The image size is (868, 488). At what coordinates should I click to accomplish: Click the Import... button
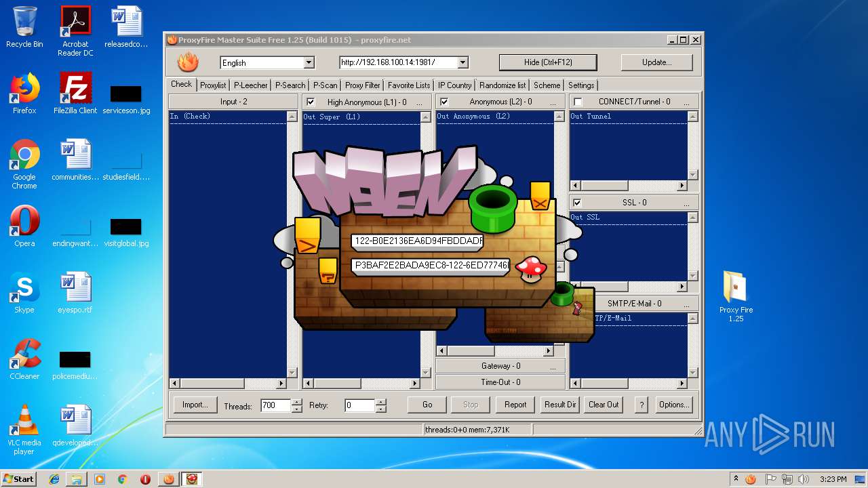195,405
